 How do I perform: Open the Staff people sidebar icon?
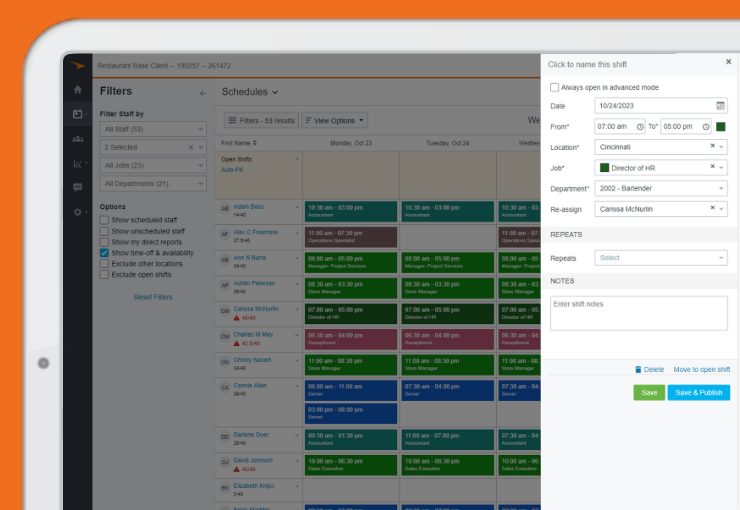click(78, 139)
